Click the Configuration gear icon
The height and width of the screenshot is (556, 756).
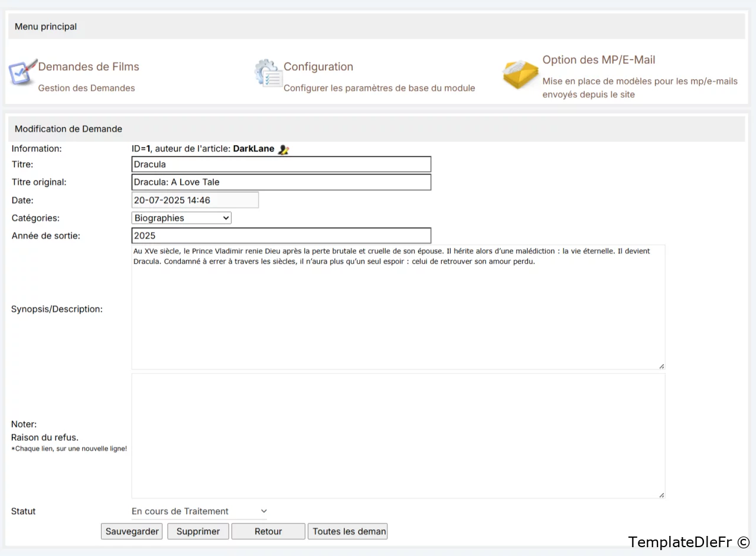point(268,73)
